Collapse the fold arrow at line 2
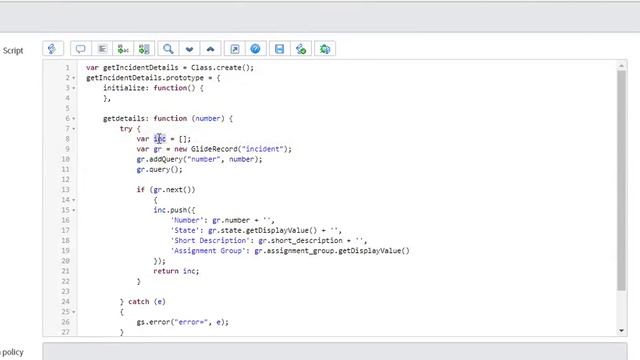This screenshot has height=360, width=640. 74,78
